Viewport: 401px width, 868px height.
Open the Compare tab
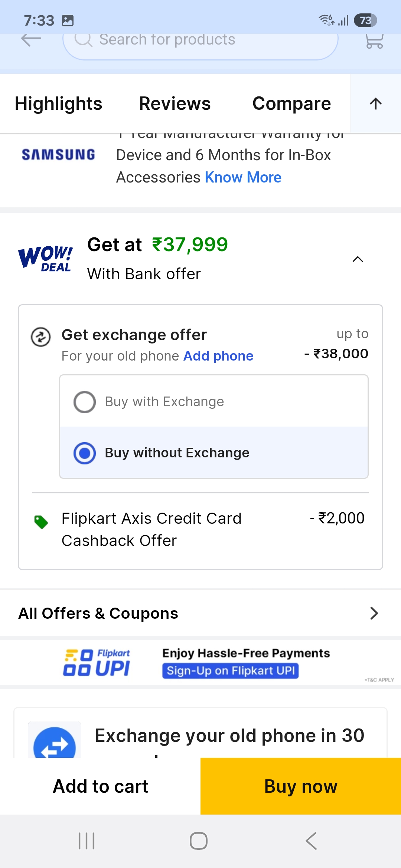coord(291,103)
